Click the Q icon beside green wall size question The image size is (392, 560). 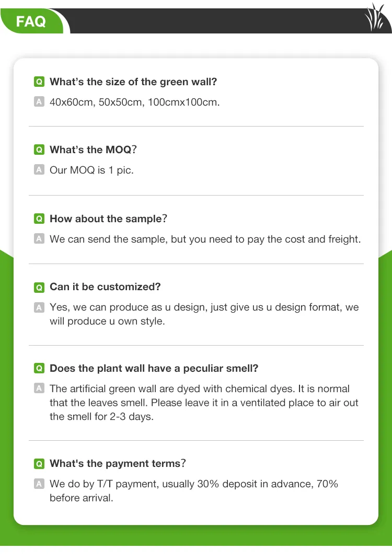point(39,82)
